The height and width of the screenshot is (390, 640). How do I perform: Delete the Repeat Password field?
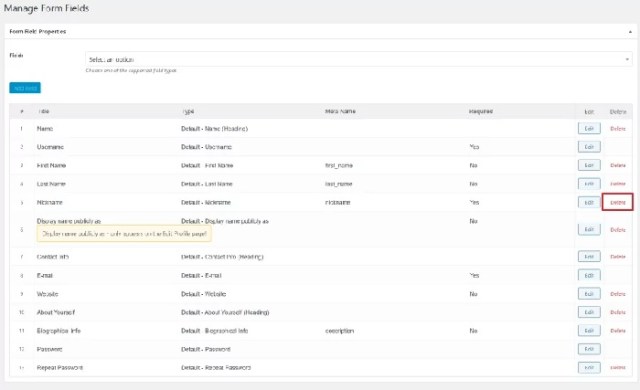click(618, 368)
